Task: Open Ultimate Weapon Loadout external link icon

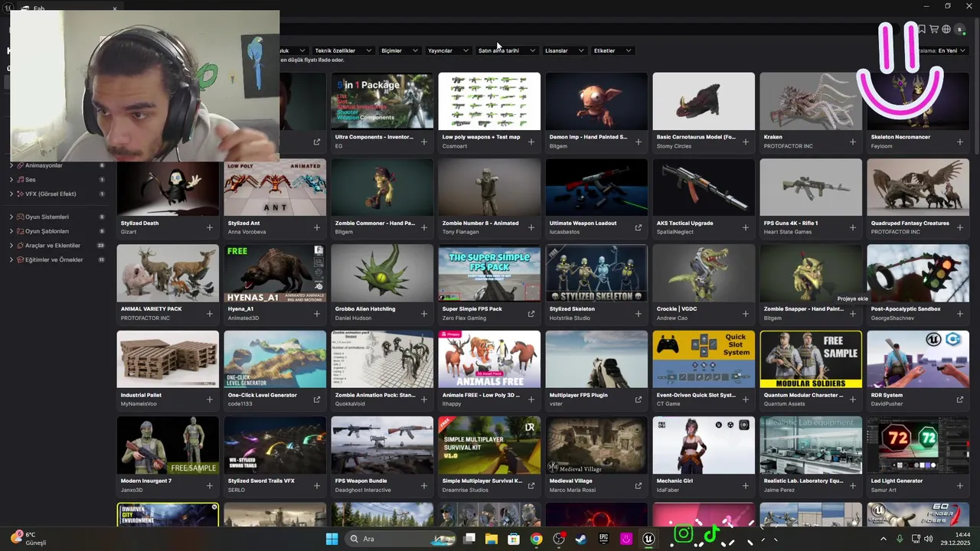Action: click(639, 227)
